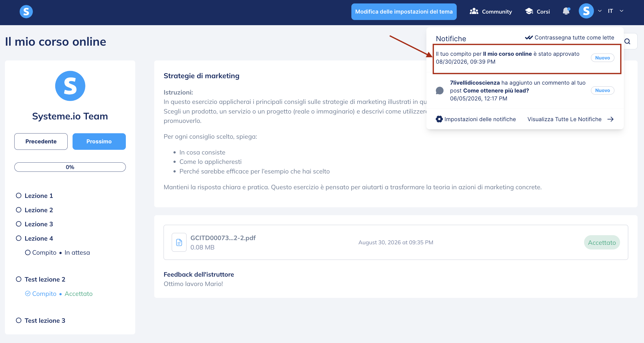The image size is (644, 343).
Task: Click the 0% course progress bar
Action: coord(70,167)
